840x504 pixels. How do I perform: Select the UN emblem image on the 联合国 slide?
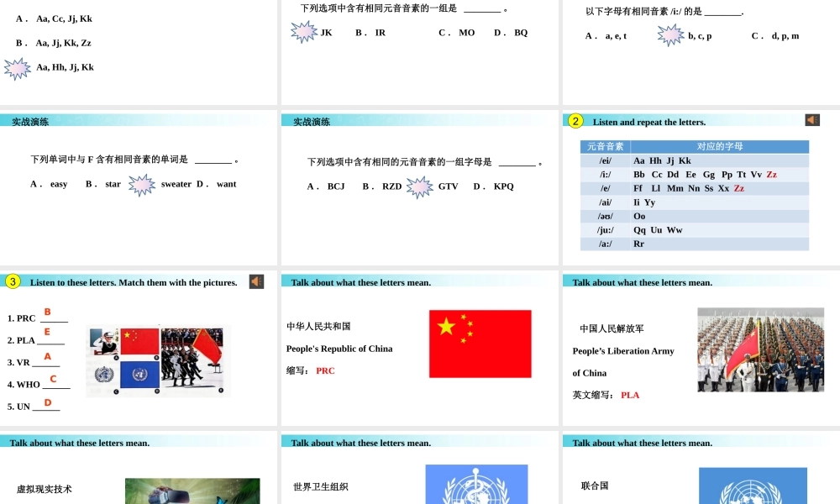pos(753,486)
